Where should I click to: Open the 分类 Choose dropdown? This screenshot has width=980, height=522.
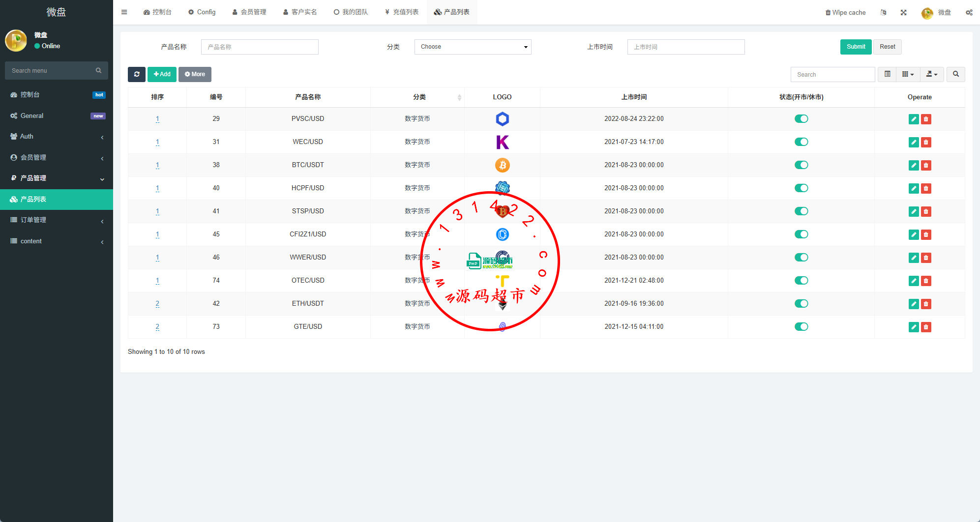point(473,47)
